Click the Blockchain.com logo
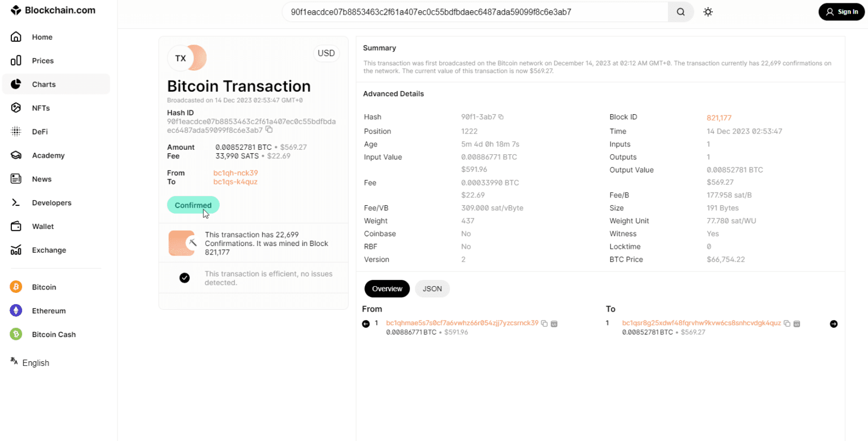Screen dimensions: 868x441 53,10
